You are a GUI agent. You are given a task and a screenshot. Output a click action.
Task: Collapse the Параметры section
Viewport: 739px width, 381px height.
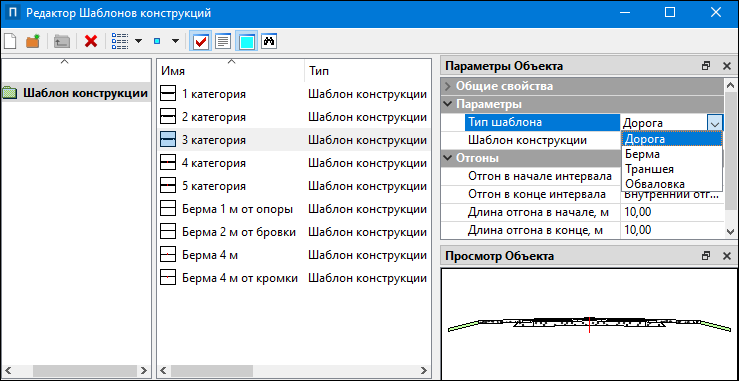448,104
